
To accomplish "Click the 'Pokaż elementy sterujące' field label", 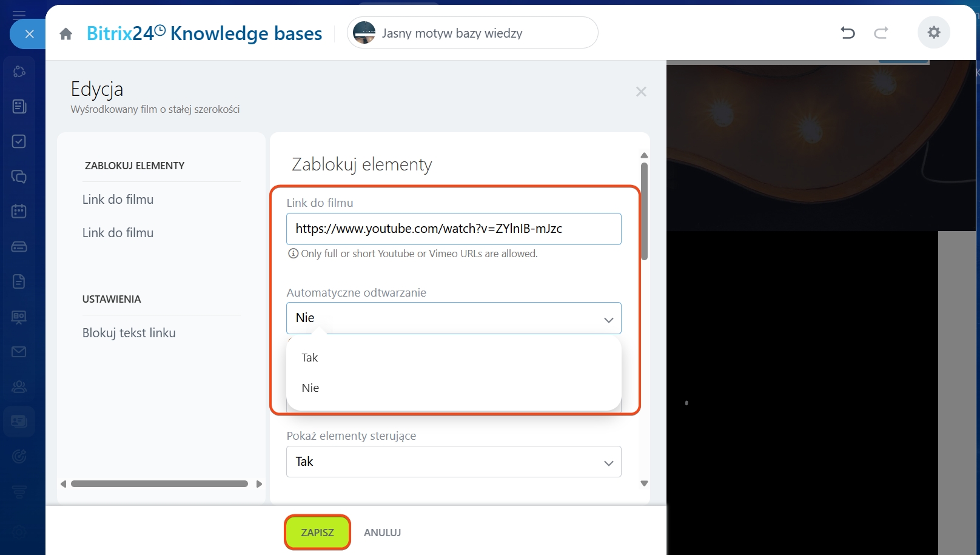I will pyautogui.click(x=352, y=436).
